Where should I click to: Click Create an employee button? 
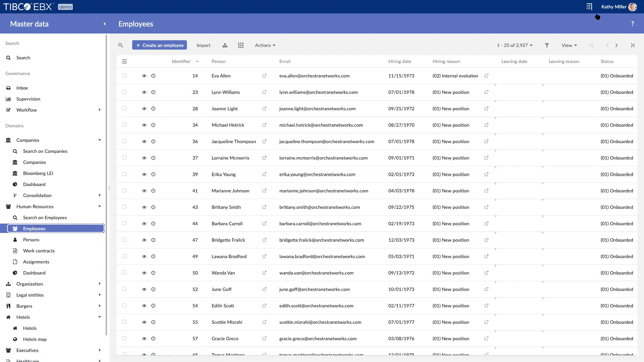coord(160,45)
